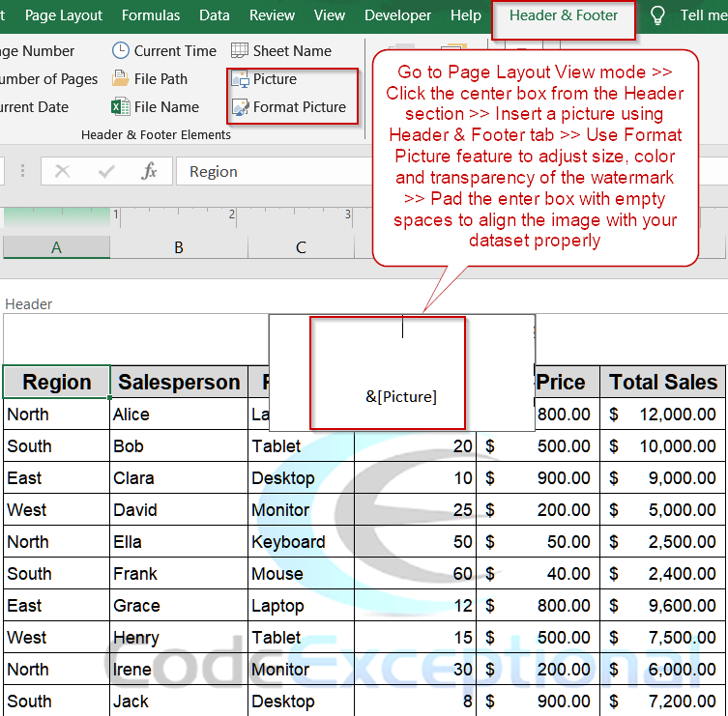
Task: Cancel the formula bar entry (X)
Action: [63, 172]
